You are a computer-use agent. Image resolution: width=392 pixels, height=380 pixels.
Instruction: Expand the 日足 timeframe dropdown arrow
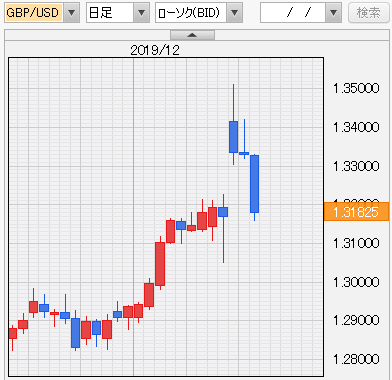pyautogui.click(x=141, y=13)
